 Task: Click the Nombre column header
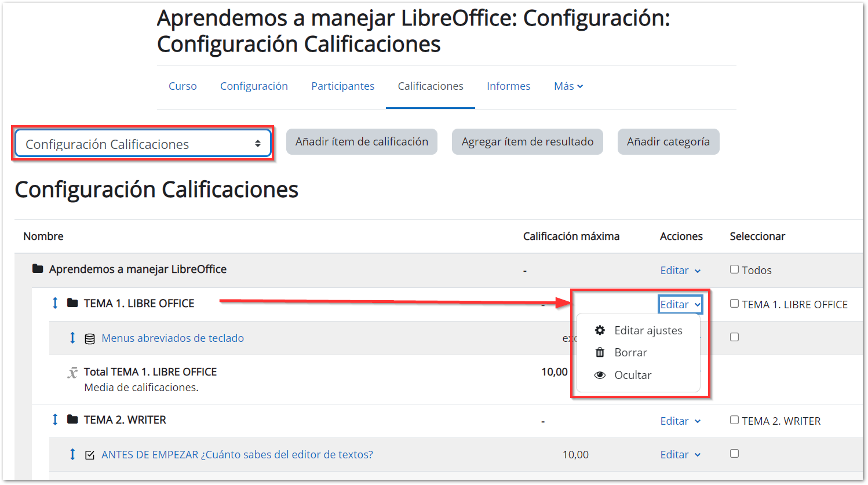coord(43,236)
